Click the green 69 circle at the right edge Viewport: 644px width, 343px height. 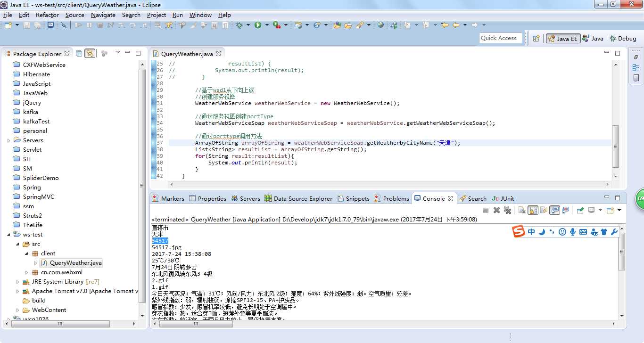coord(640,198)
